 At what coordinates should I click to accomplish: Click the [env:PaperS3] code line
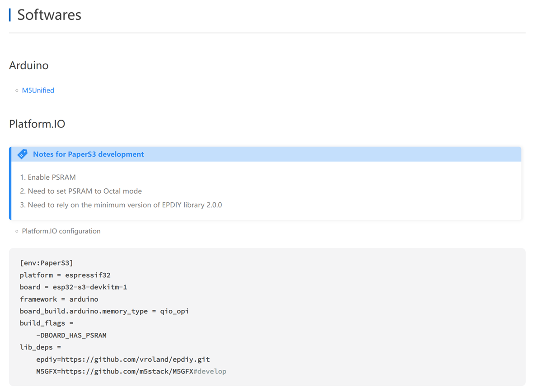(46, 263)
